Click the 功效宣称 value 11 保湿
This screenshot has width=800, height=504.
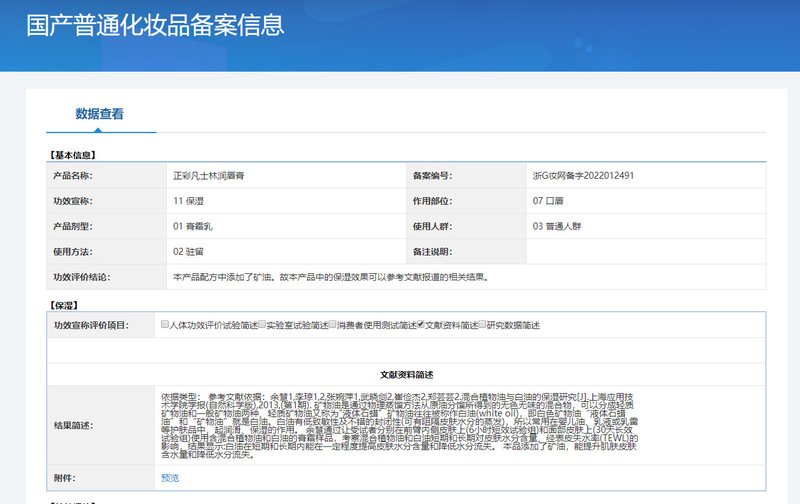[189, 200]
